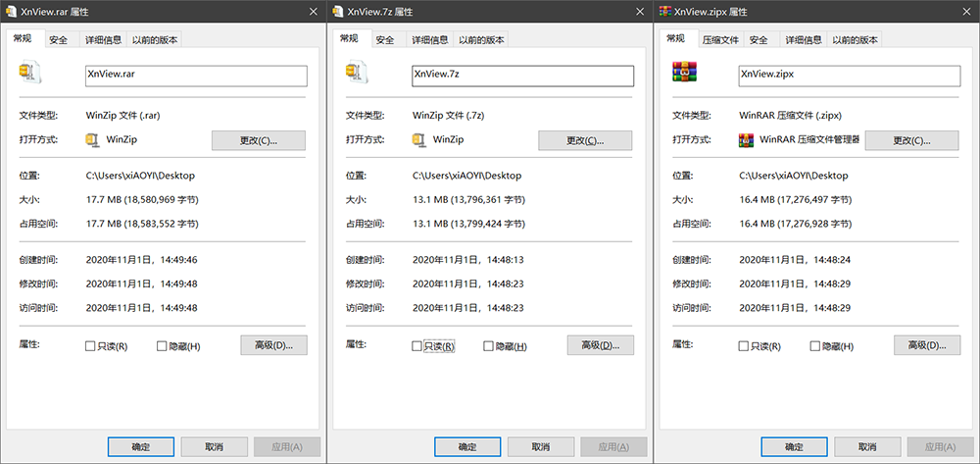The height and width of the screenshot is (464, 980).
Task: Close the XnView.rar properties window
Action: point(314,11)
